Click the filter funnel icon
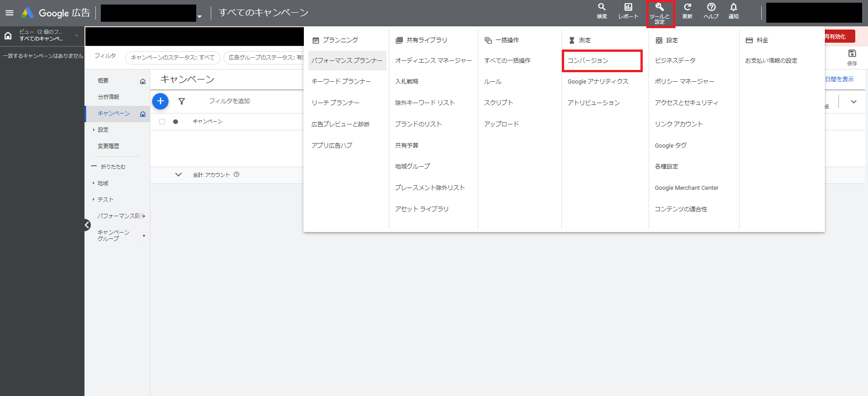This screenshot has height=396, width=868. (x=182, y=101)
